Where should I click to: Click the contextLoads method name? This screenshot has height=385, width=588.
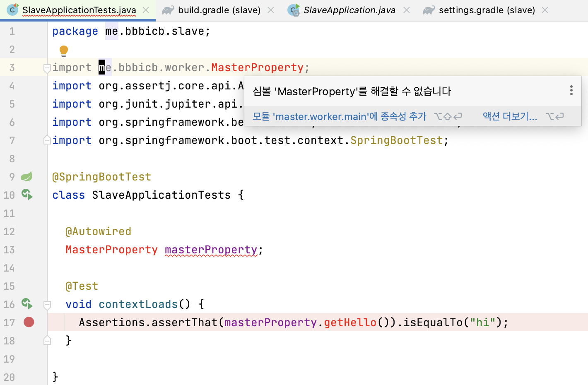[x=138, y=304]
